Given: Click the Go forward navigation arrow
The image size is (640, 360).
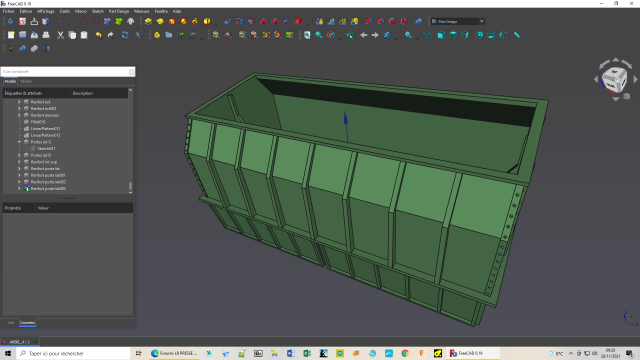Looking at the screenshot, I should [375, 35].
